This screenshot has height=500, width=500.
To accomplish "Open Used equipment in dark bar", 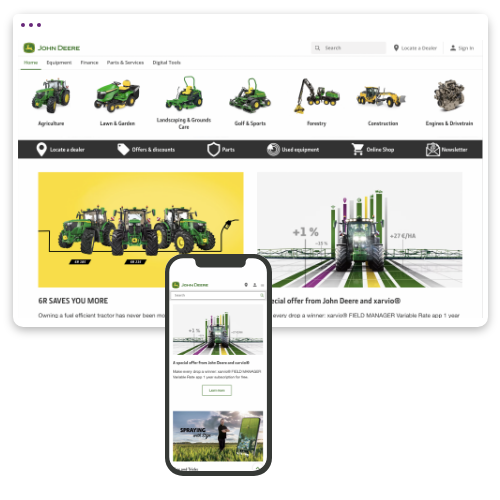I will [x=300, y=150].
